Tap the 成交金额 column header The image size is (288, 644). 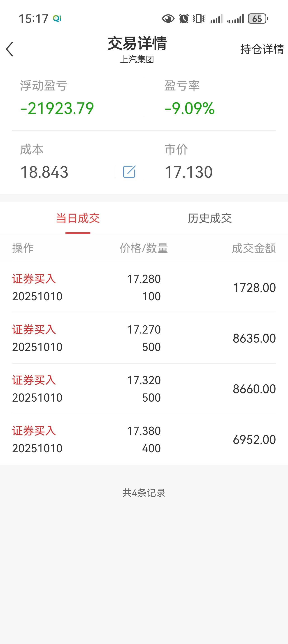tap(253, 248)
